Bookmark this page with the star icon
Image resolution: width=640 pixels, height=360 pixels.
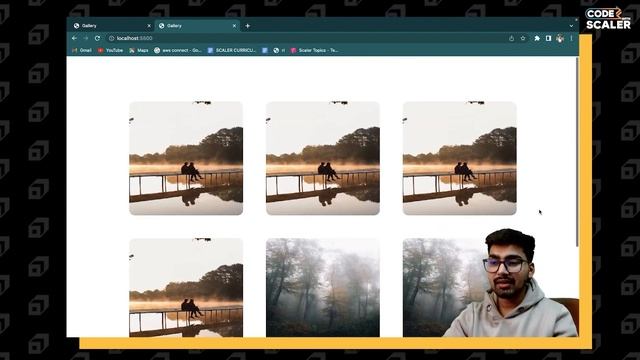(523, 38)
